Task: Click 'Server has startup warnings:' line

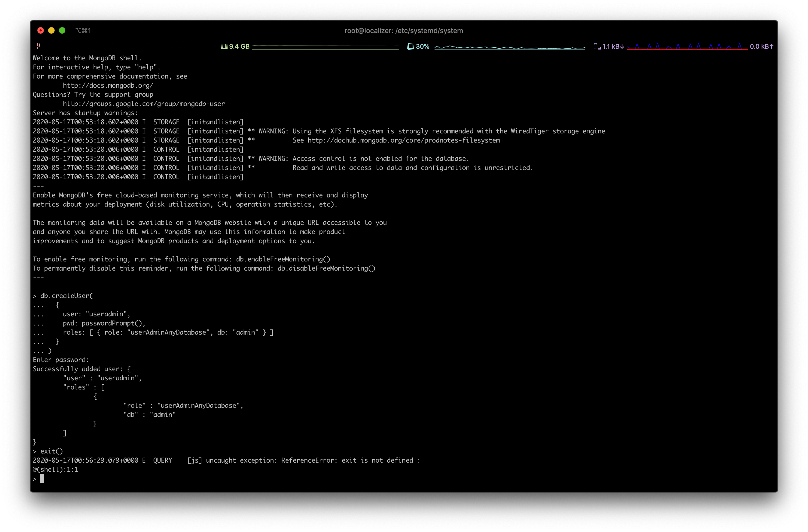Action: pos(85,113)
